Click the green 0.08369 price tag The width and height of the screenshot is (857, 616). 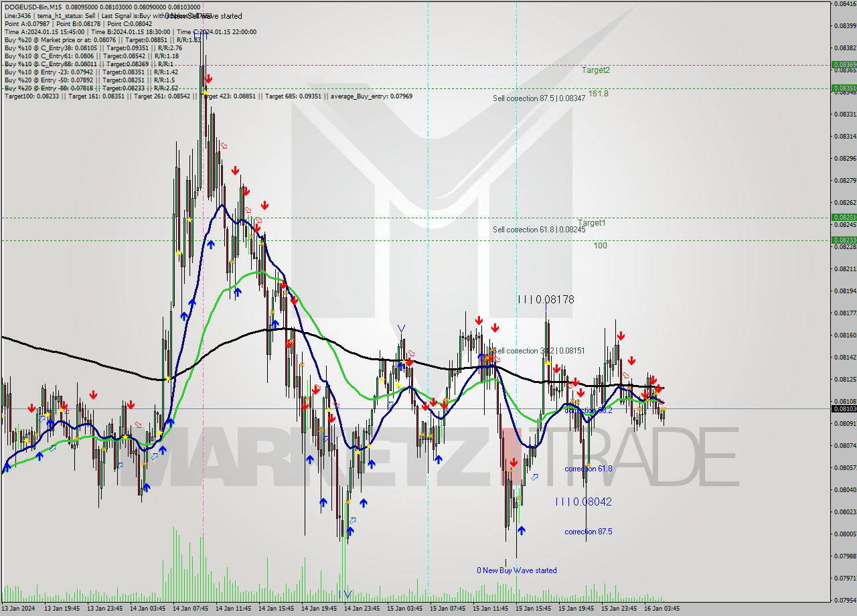coord(844,65)
